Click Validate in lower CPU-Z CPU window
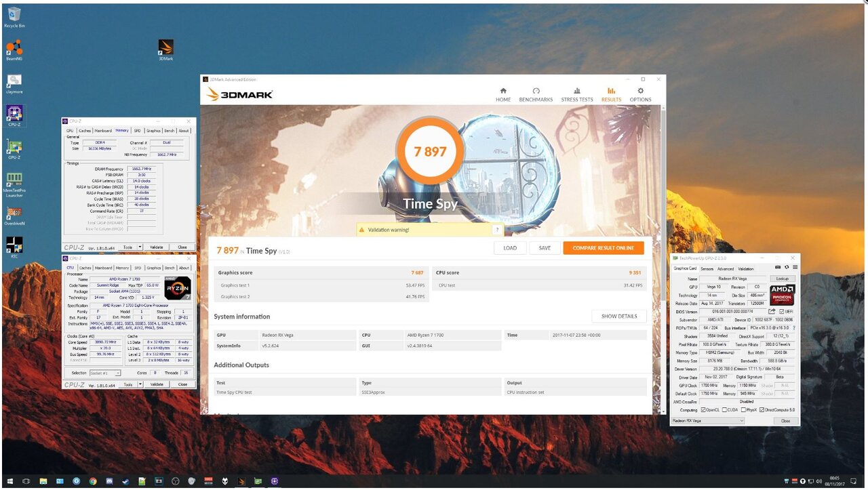 (x=157, y=384)
